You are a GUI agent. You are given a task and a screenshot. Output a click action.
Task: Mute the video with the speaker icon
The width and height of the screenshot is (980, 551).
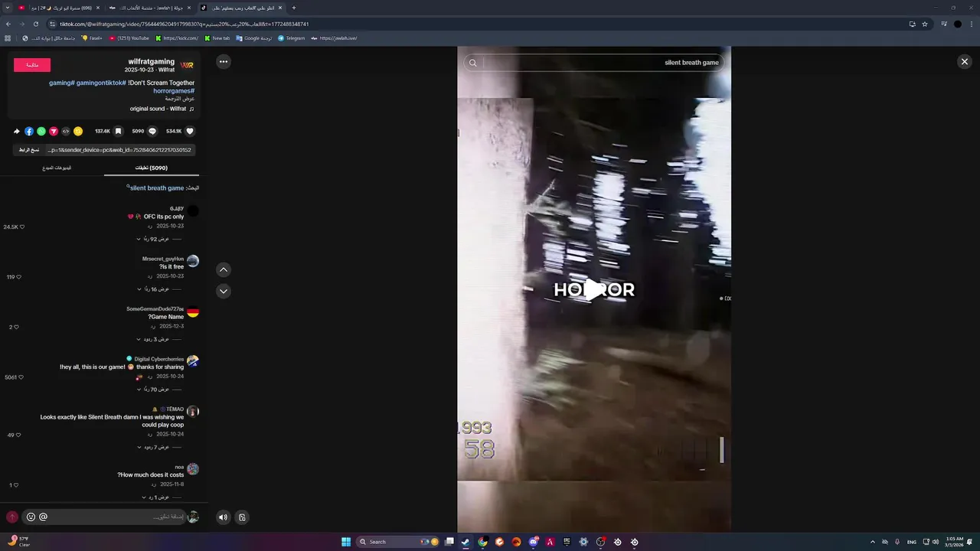(x=223, y=517)
